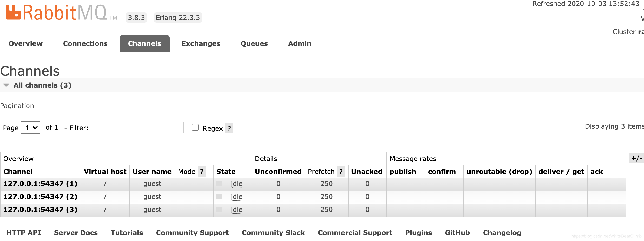
Task: Click the Prefetch help question mark
Action: point(341,172)
